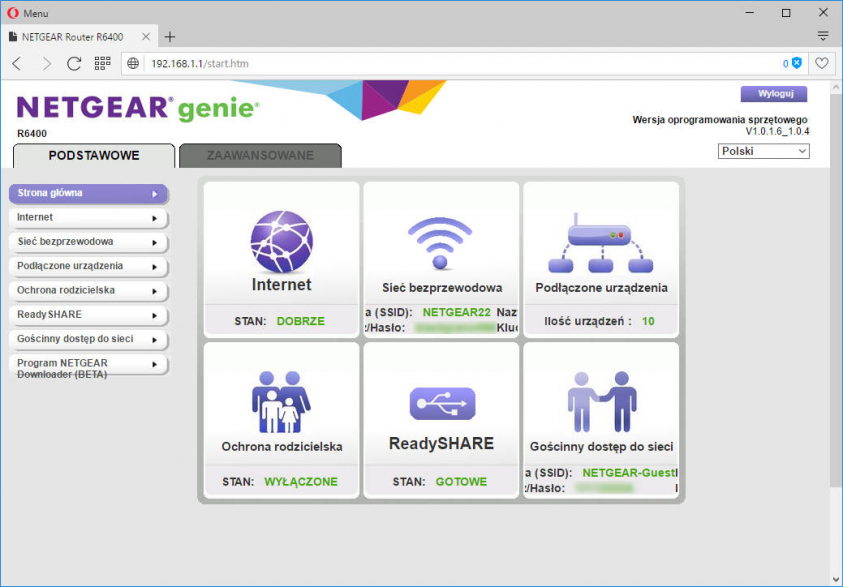The height and width of the screenshot is (587, 843).
Task: Open the tab tiles grid icon
Action: [x=101, y=62]
